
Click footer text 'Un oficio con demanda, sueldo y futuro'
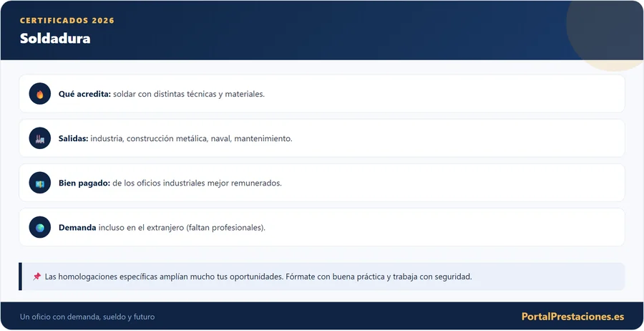[87, 317]
